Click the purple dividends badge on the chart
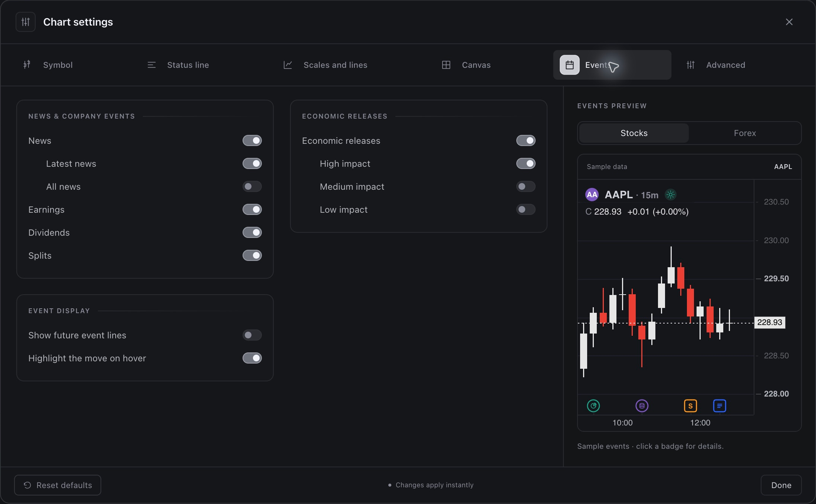 click(x=642, y=406)
